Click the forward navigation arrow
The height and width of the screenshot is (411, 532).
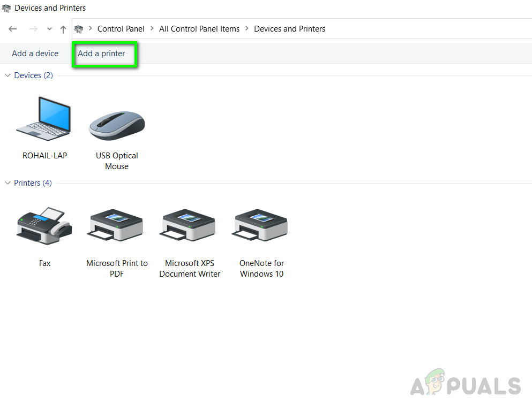click(x=33, y=29)
